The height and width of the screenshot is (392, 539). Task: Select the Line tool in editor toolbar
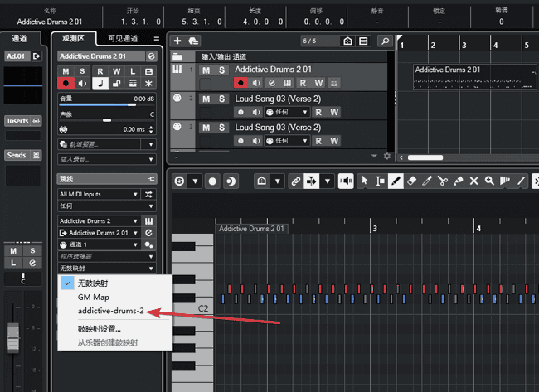pyautogui.click(x=521, y=181)
